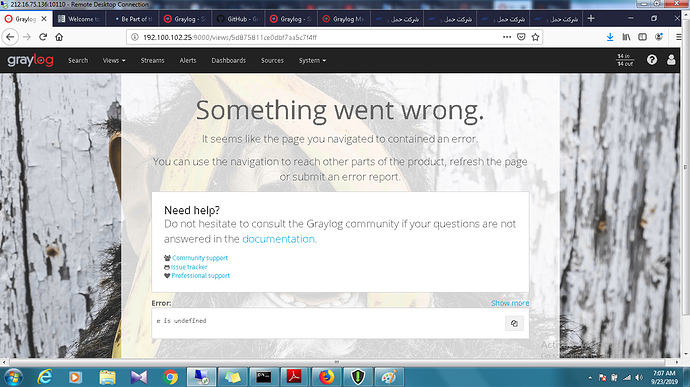Open Google Chrome from the taskbar
This screenshot has height=387, width=690.
(170, 377)
